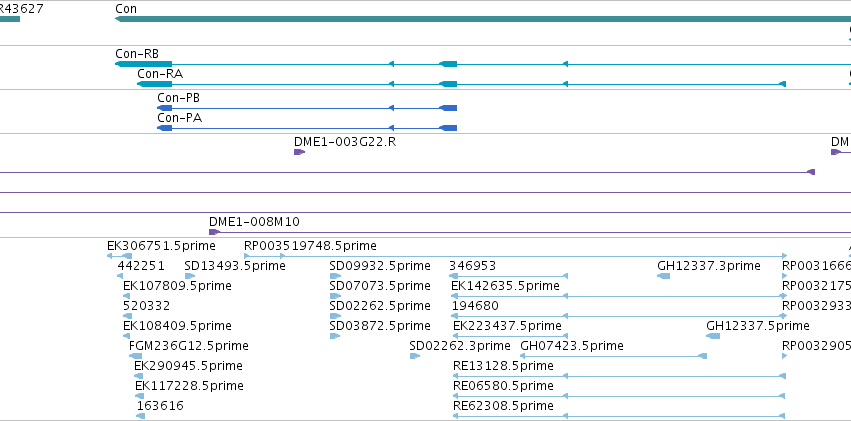Click the RE13128.5prime EST label
The image size is (851, 421).
click(x=503, y=366)
